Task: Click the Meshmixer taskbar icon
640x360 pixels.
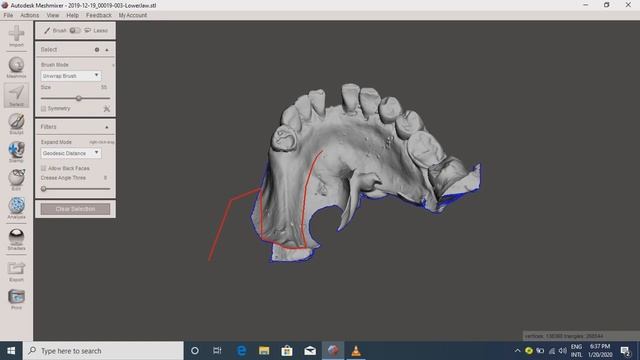Action: point(333,351)
